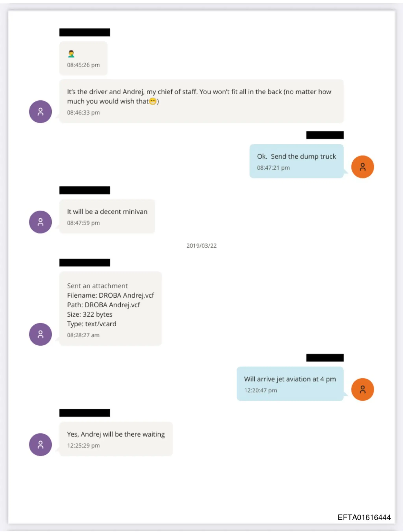This screenshot has height=532, width=403.
Task: Select the 'Ok. Send the dump truck' bubble
Action: point(296,161)
